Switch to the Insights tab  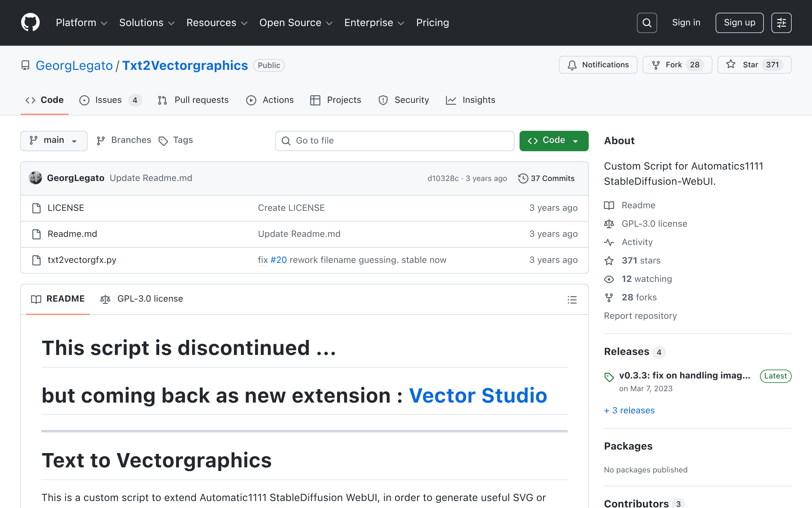click(x=470, y=100)
